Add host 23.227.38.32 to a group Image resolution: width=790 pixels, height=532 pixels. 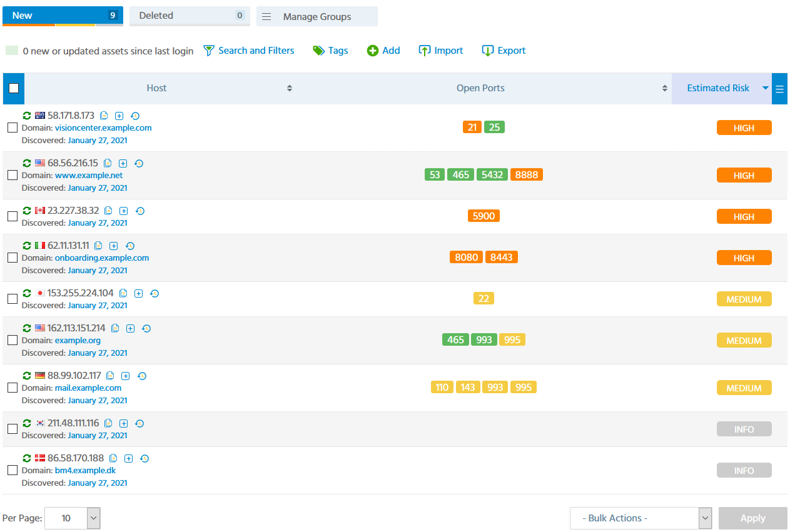point(124,211)
